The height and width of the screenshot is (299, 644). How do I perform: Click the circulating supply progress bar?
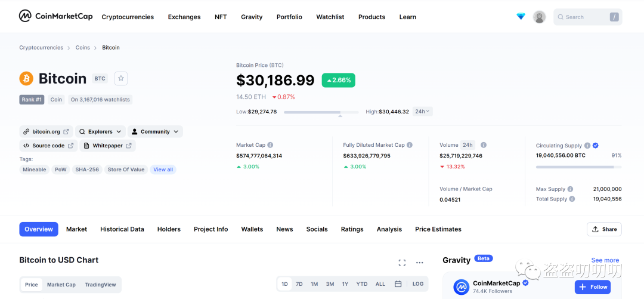578,167
